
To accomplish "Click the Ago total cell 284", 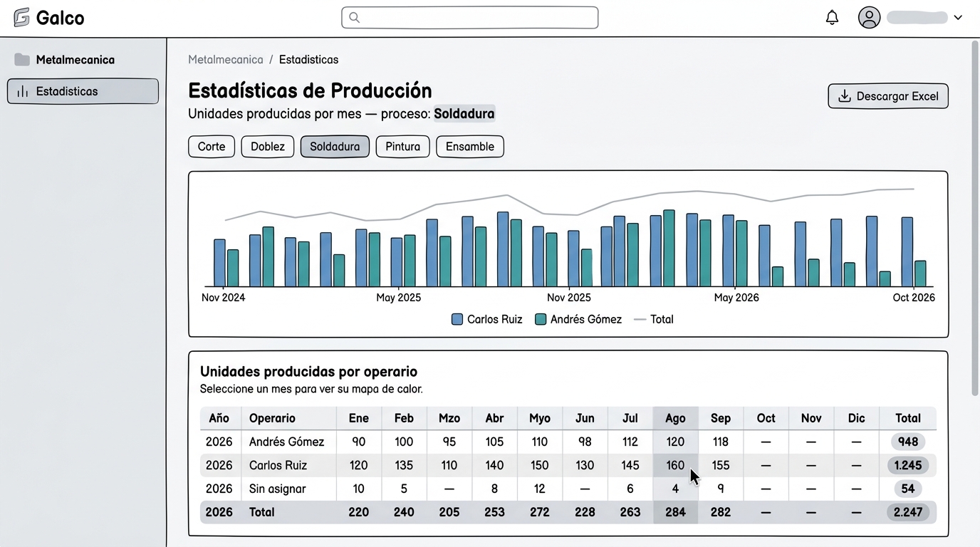I will click(x=675, y=512).
